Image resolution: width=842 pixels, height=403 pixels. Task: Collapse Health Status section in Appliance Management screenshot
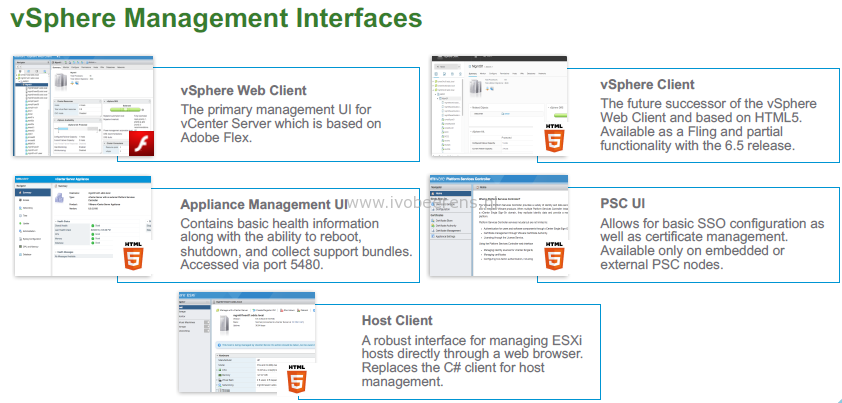click(x=55, y=221)
